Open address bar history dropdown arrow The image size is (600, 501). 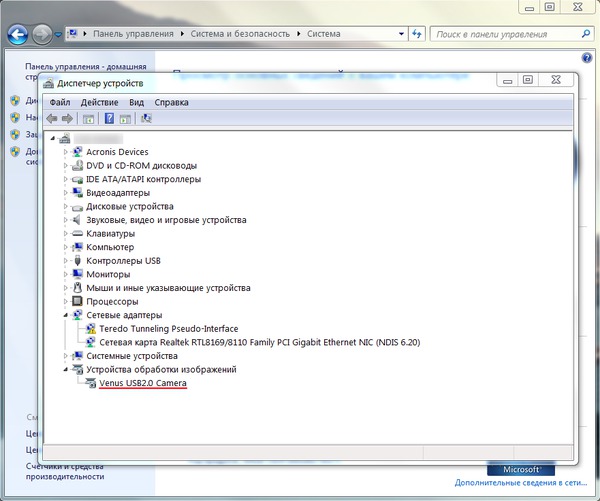[401, 34]
